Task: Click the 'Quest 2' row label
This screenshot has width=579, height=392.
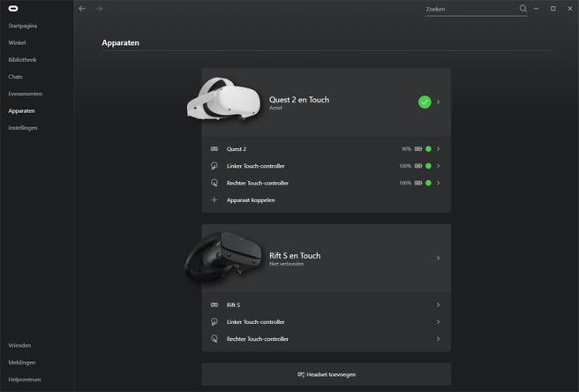Action: pyautogui.click(x=237, y=149)
